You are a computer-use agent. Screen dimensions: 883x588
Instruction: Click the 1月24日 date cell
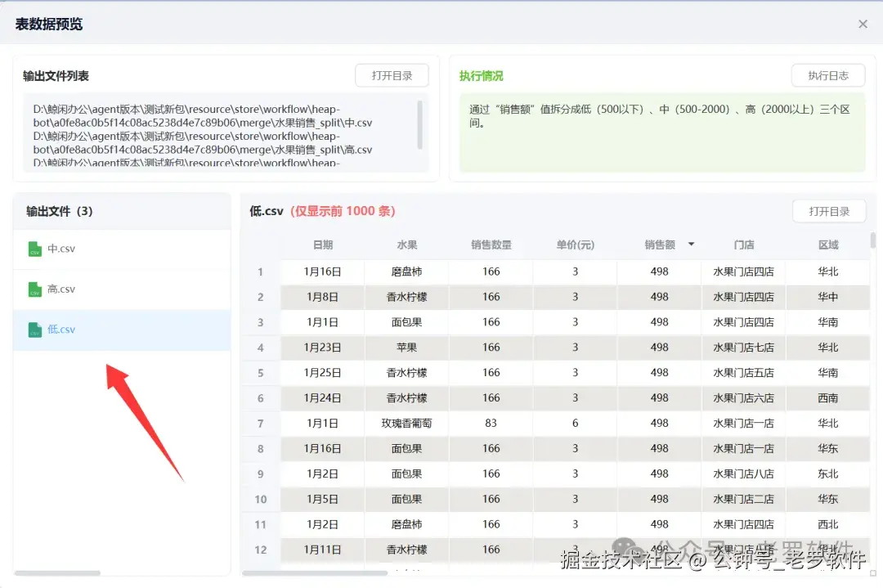pyautogui.click(x=323, y=398)
